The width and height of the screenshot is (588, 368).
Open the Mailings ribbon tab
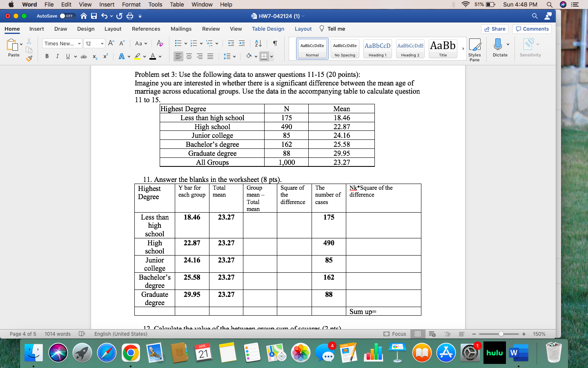pos(181,29)
